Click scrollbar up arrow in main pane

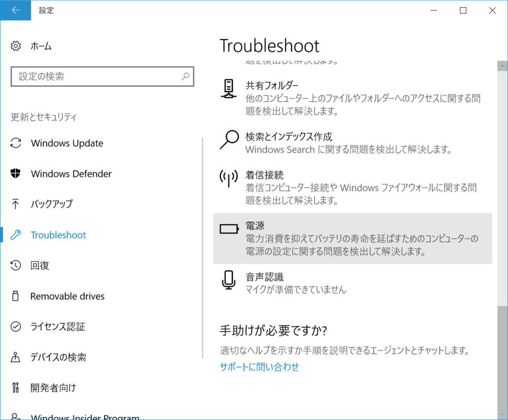[x=503, y=66]
